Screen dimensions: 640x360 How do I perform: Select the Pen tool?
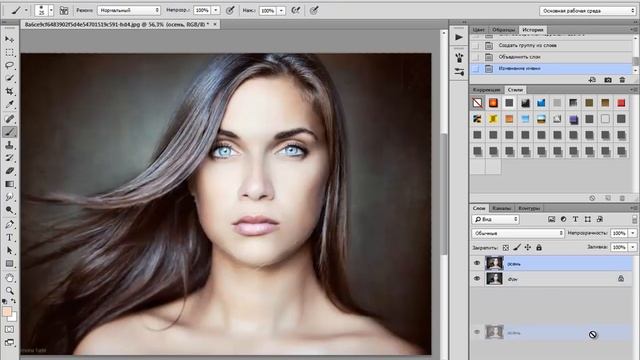point(9,224)
